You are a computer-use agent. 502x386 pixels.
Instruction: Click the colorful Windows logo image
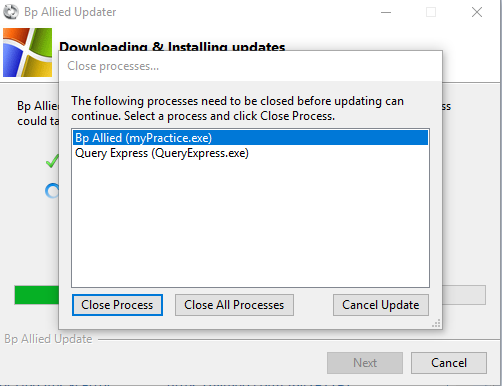[x=27, y=52]
